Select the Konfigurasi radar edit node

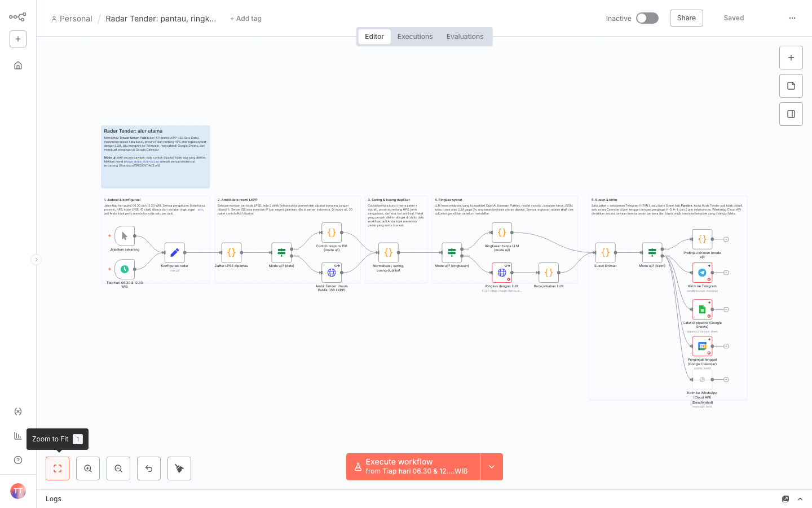coord(175,252)
